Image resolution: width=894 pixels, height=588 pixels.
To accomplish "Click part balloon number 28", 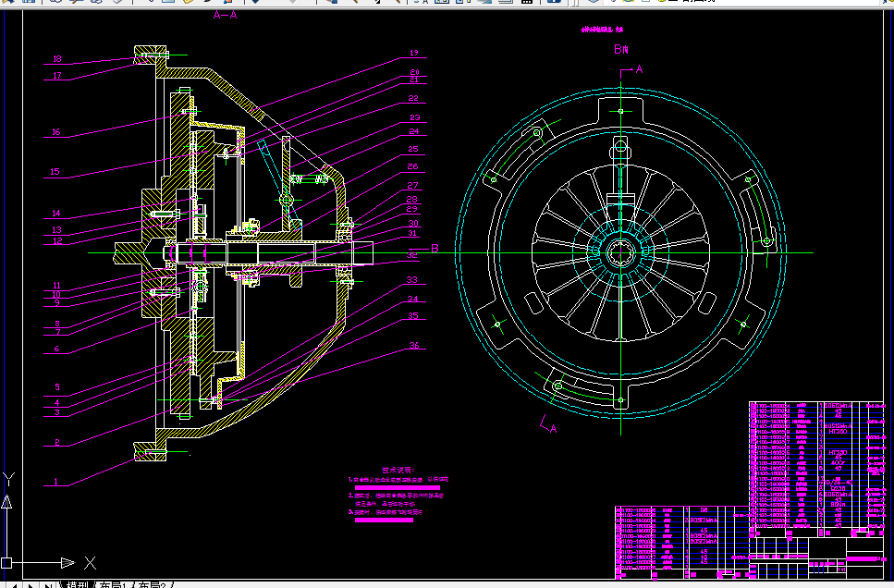I will pyautogui.click(x=411, y=199).
